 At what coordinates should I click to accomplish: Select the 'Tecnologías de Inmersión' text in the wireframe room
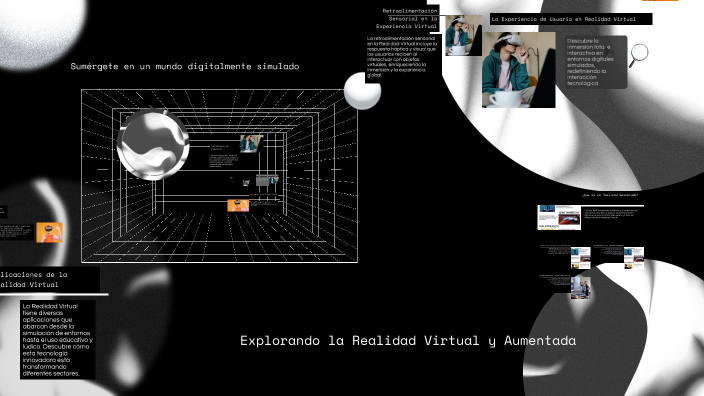coord(220,148)
